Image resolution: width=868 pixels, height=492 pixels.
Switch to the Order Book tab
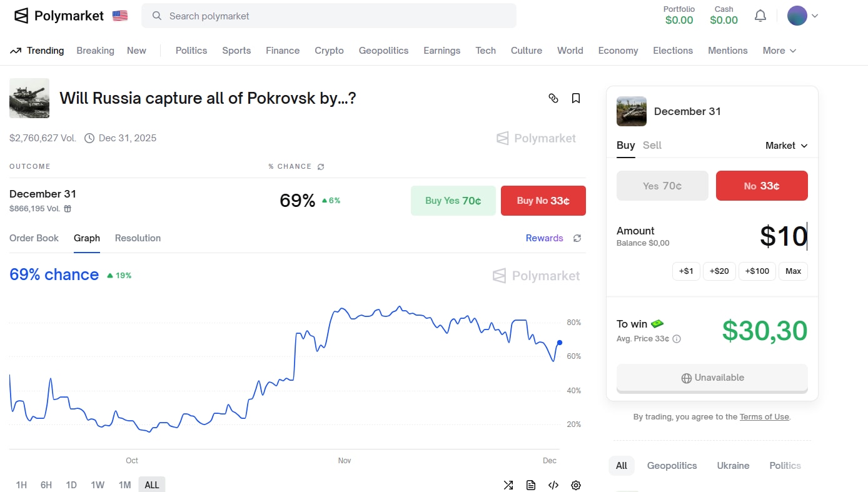[34, 238]
